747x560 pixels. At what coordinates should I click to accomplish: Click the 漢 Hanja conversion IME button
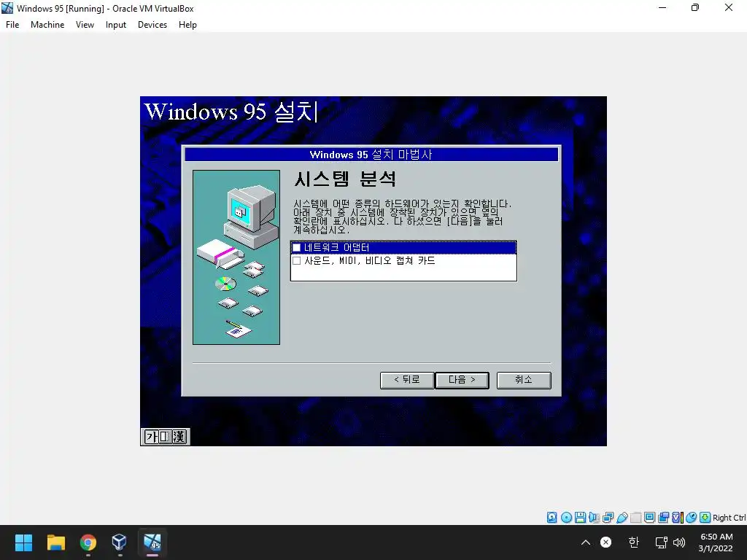pyautogui.click(x=179, y=436)
